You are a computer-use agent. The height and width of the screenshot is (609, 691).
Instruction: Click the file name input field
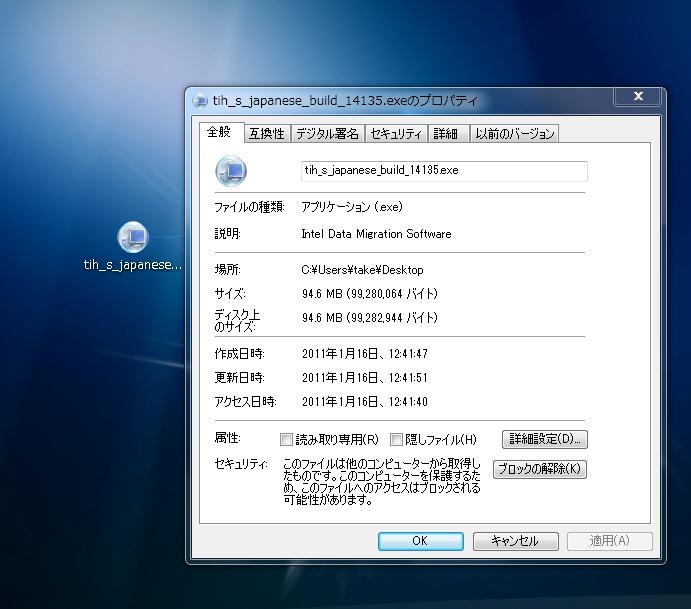click(444, 171)
